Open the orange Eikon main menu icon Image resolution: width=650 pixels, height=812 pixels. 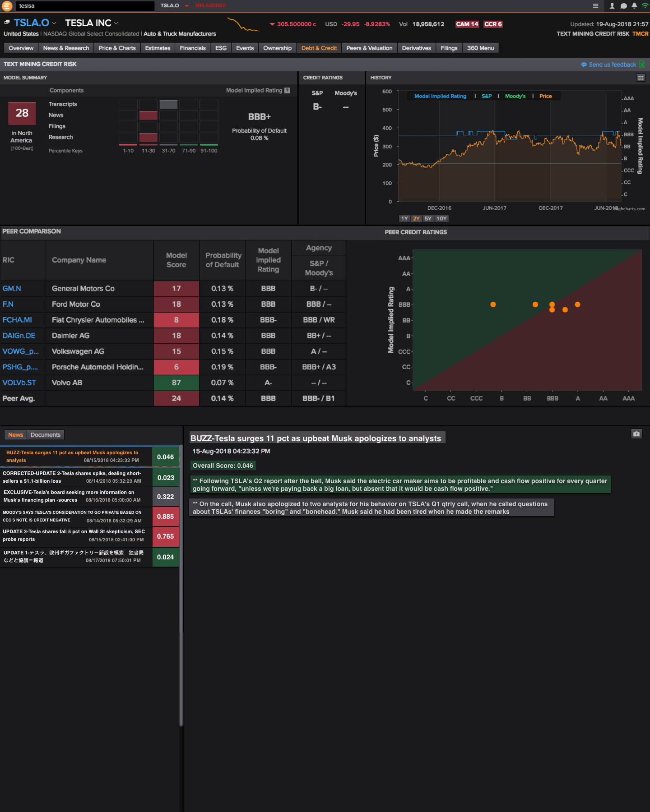7,6
